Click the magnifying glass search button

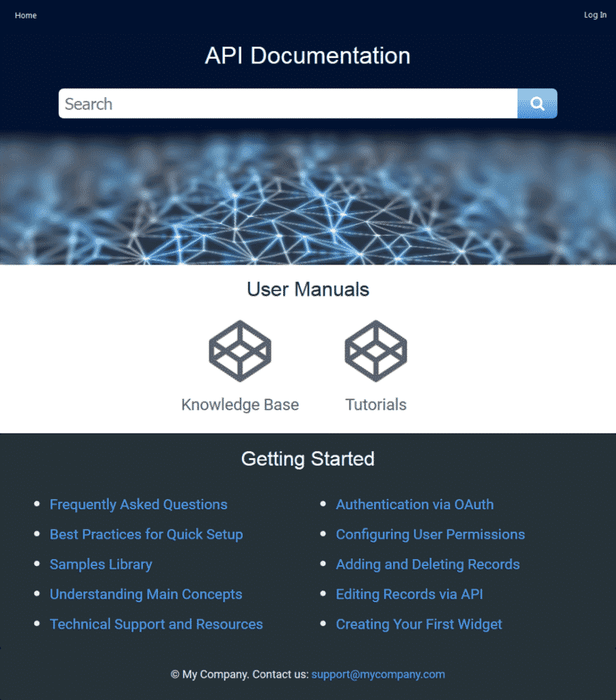[537, 104]
